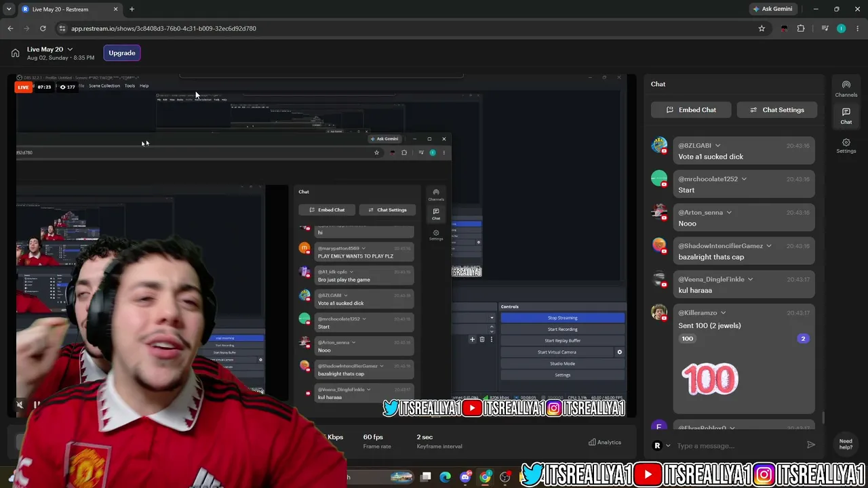Expand options for @ShadowIntencifierGamez's message
This screenshot has height=488, width=868.
[x=769, y=246]
